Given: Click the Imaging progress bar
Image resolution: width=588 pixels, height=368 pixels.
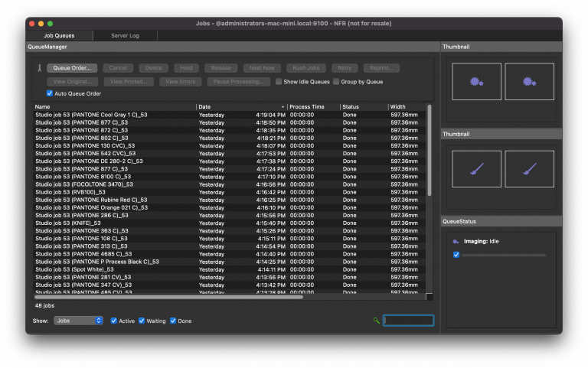Looking at the screenshot, I should tap(503, 256).
